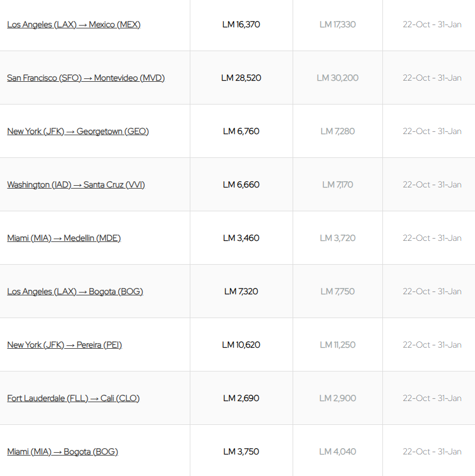Viewport: 475px width, 476px height.
Task: Open the Miami to Medellin route link
Action: pos(64,238)
